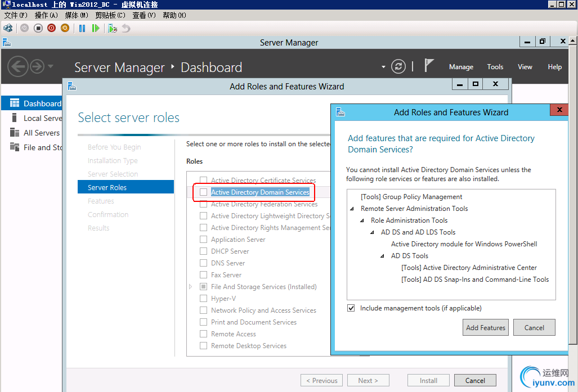The image size is (578, 392).
Task: Open navigation history dropdown beside forward arrow
Action: tap(51, 67)
